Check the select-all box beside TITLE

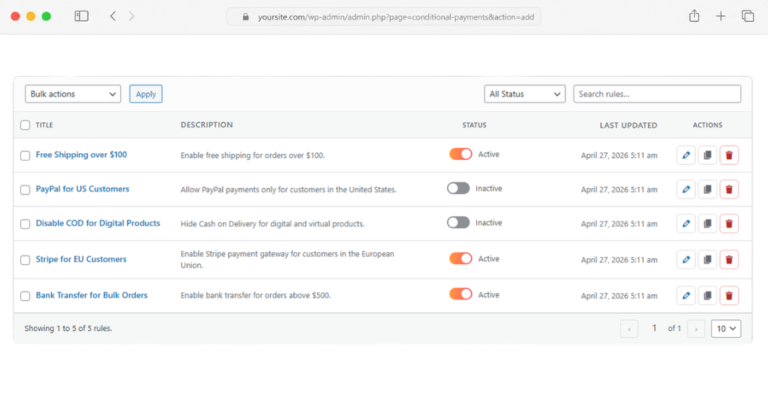tap(25, 125)
